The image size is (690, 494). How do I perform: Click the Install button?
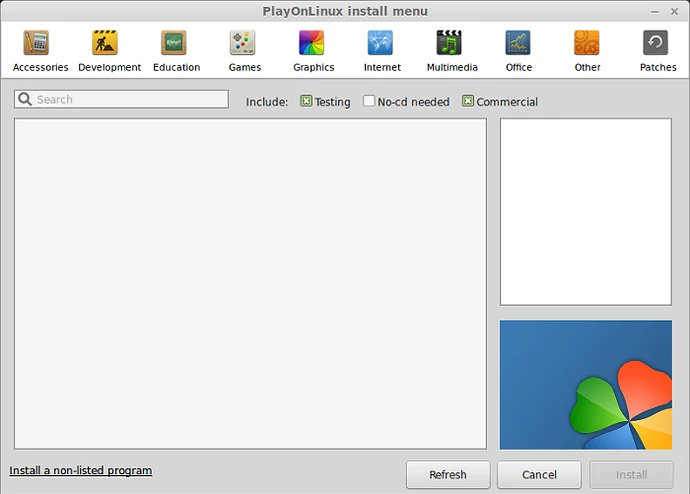click(631, 474)
